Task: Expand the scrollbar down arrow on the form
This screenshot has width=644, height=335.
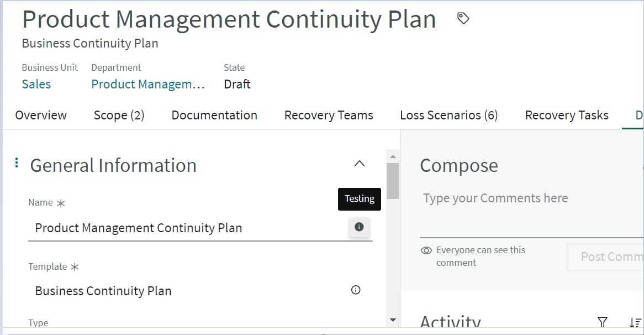Action: 393,320
